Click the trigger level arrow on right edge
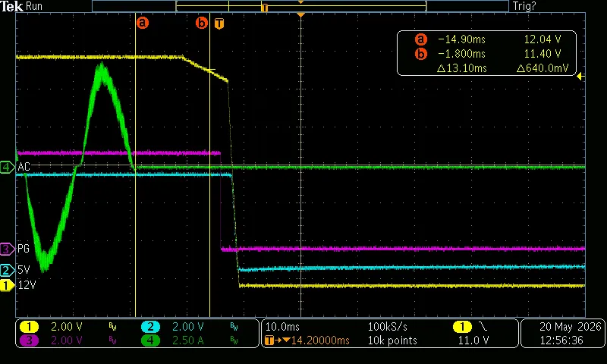 coord(580,77)
